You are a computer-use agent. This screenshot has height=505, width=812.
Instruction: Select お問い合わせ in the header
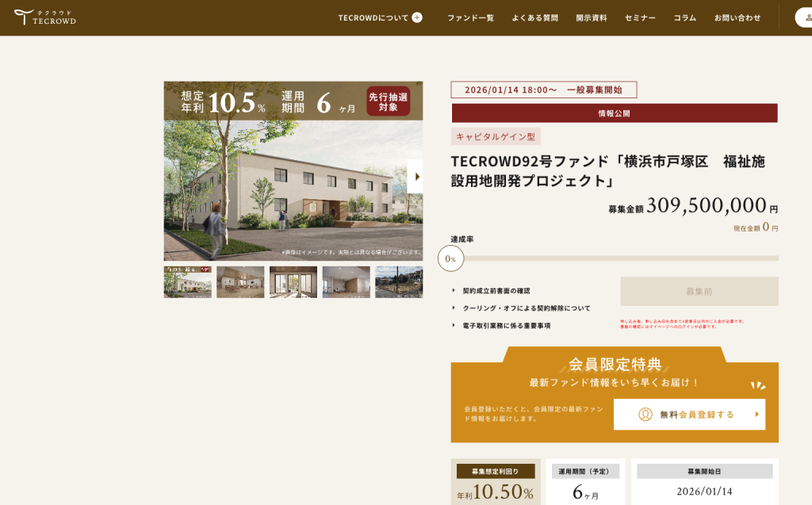coord(737,17)
